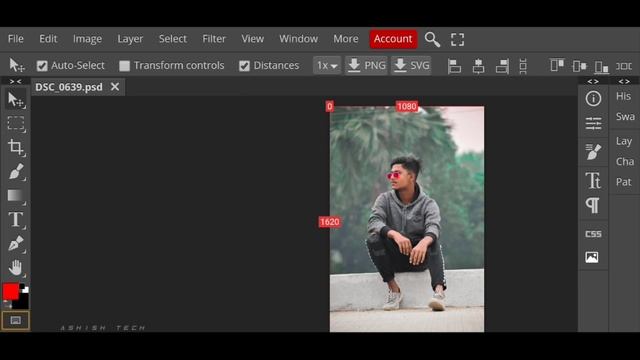Distribute horizontal spacing icon
The height and width of the screenshot is (360, 640).
[624, 66]
